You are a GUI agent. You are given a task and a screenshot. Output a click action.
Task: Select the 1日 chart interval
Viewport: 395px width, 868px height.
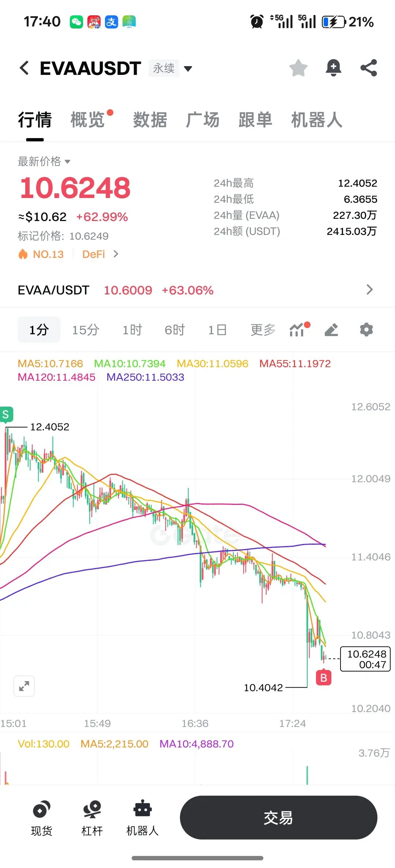(217, 330)
